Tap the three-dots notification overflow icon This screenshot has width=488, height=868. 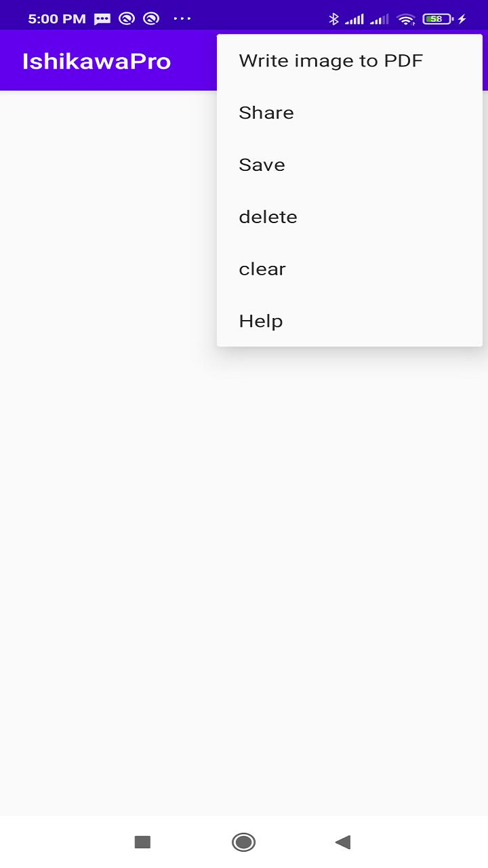pyautogui.click(x=182, y=19)
